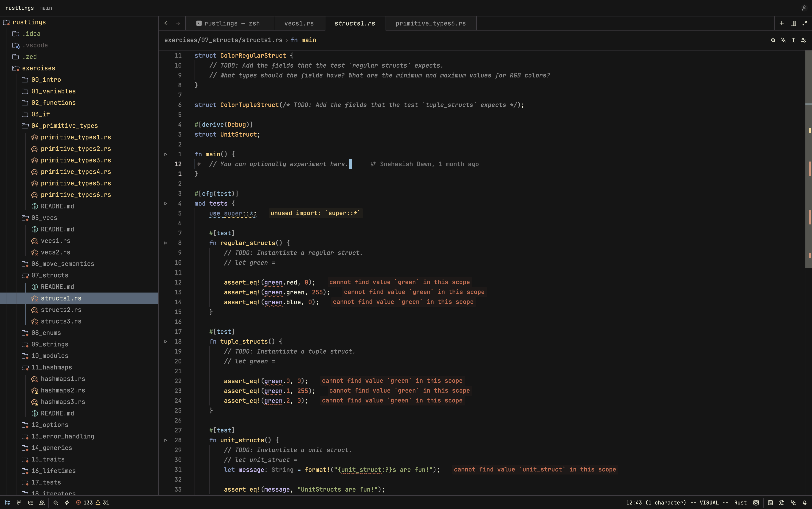812x509 pixels.
Task: Open the debugger panel bug icon
Action: pyautogui.click(x=782, y=503)
